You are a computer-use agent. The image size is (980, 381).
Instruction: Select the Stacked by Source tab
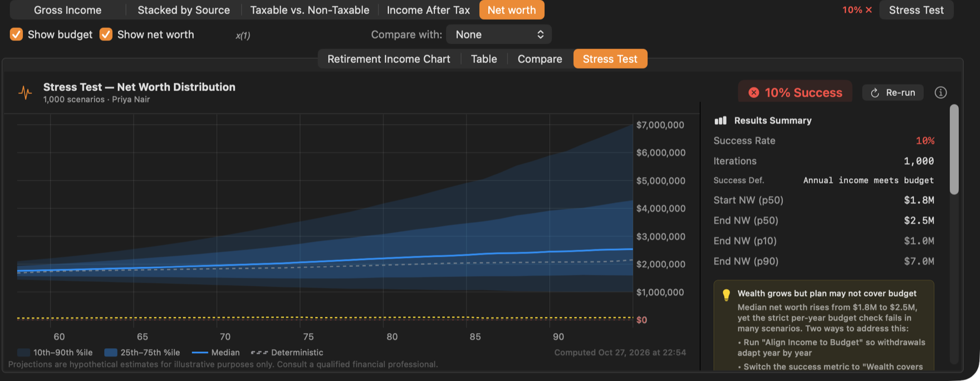(x=184, y=10)
